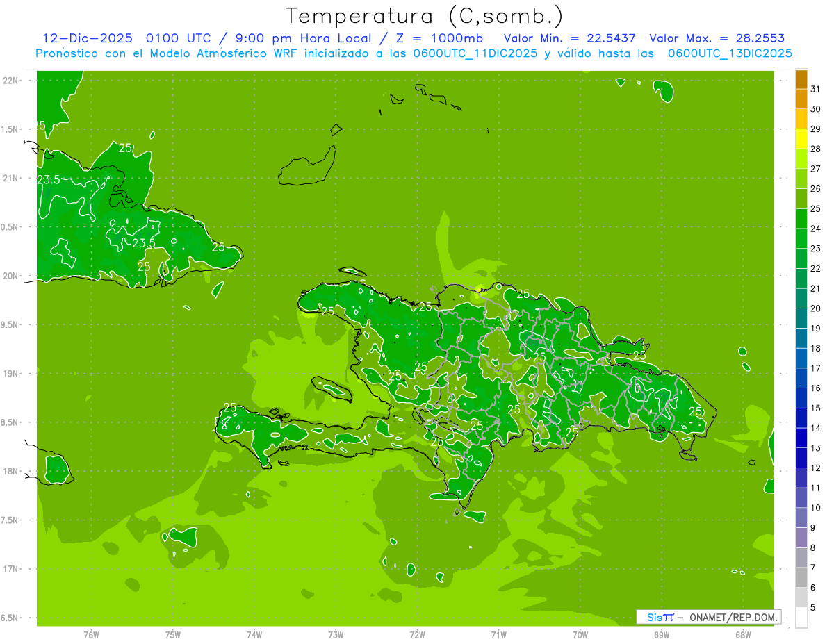This screenshot has height=644, width=834.
Task: Click the yellow swatch between 28 and 29
Action: point(801,139)
